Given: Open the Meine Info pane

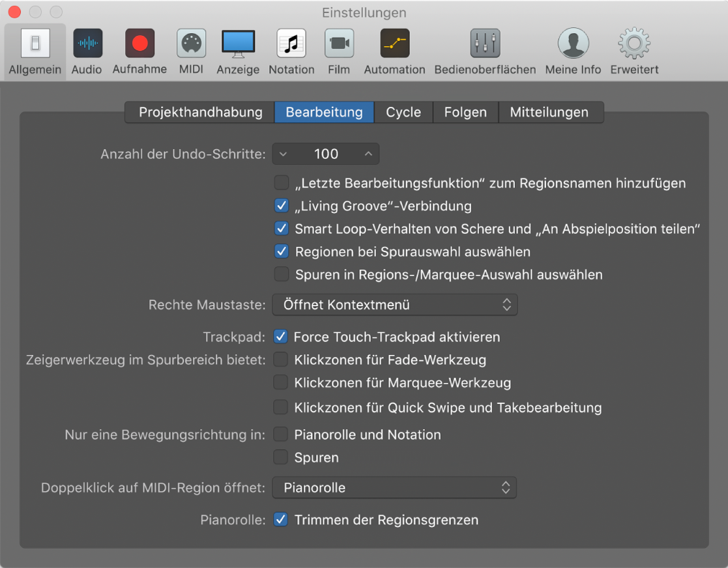Looking at the screenshot, I should [574, 51].
